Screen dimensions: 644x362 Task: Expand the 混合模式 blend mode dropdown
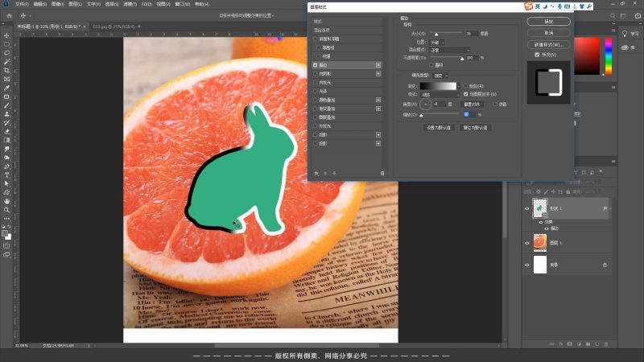click(x=451, y=50)
